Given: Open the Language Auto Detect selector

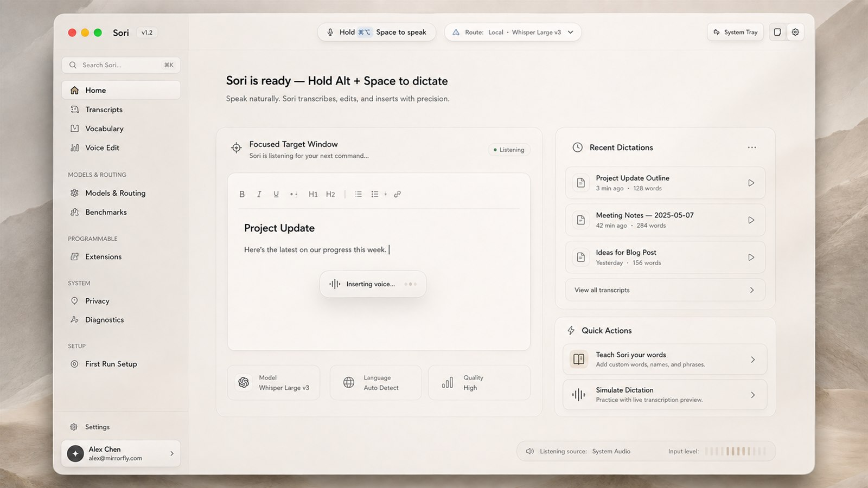Looking at the screenshot, I should point(375,383).
